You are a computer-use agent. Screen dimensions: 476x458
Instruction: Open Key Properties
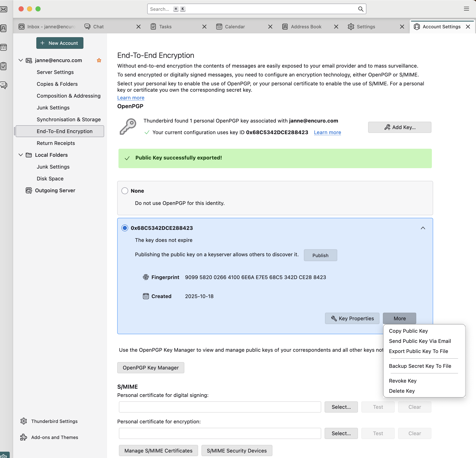pos(352,318)
